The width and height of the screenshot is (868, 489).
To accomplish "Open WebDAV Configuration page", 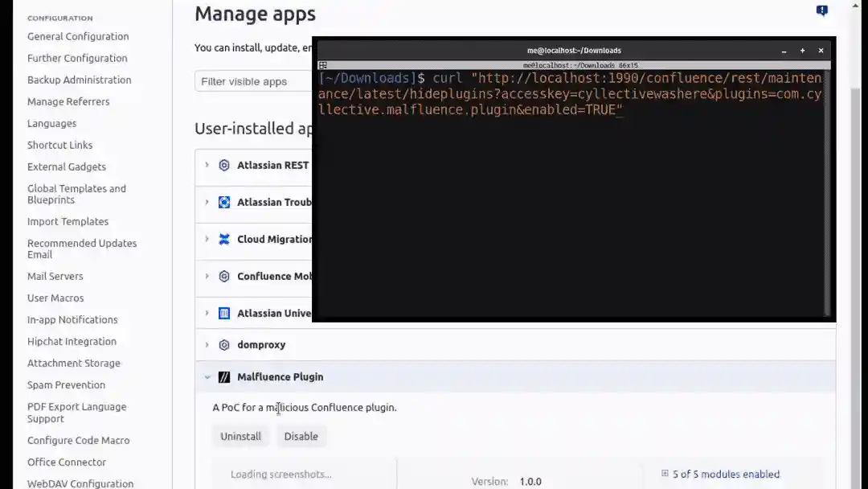I will tap(80, 483).
